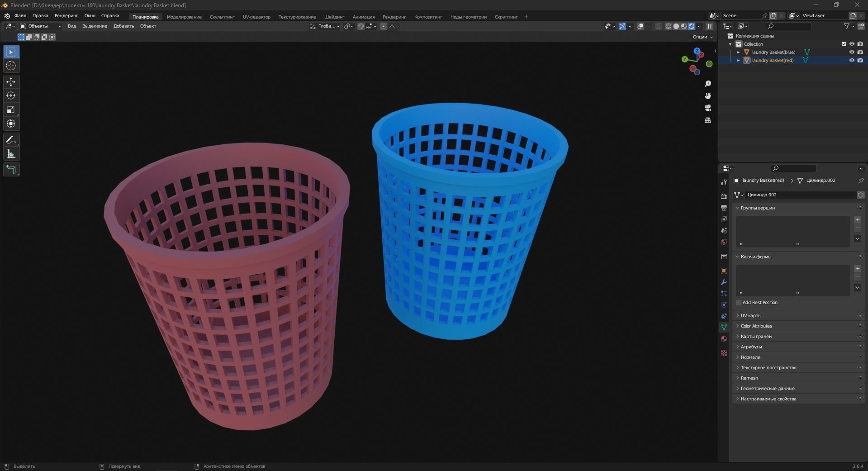868x471 pixels.
Task: Select the Annotate pencil tool
Action: click(x=11, y=140)
